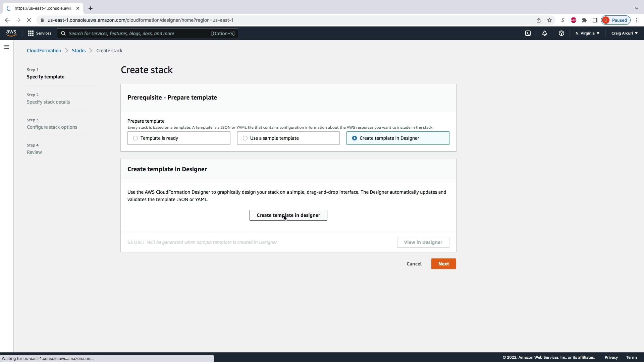Image resolution: width=644 pixels, height=362 pixels.
Task: Go to the CloudFormation breadcrumb
Action: click(44, 51)
